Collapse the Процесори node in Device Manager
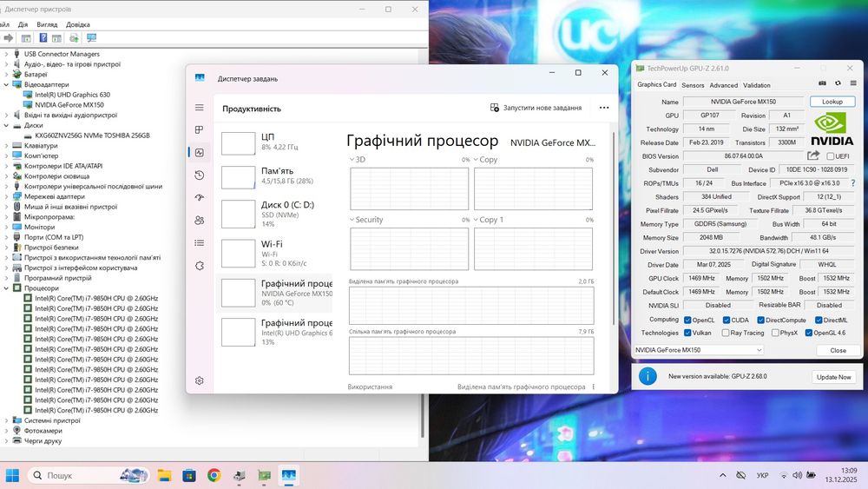The width and height of the screenshot is (868, 489). (x=6, y=288)
